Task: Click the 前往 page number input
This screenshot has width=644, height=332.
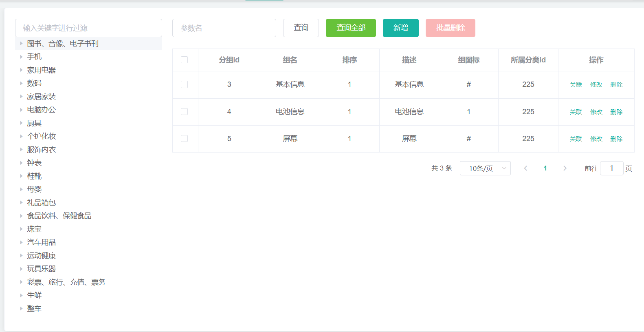Action: pos(611,168)
